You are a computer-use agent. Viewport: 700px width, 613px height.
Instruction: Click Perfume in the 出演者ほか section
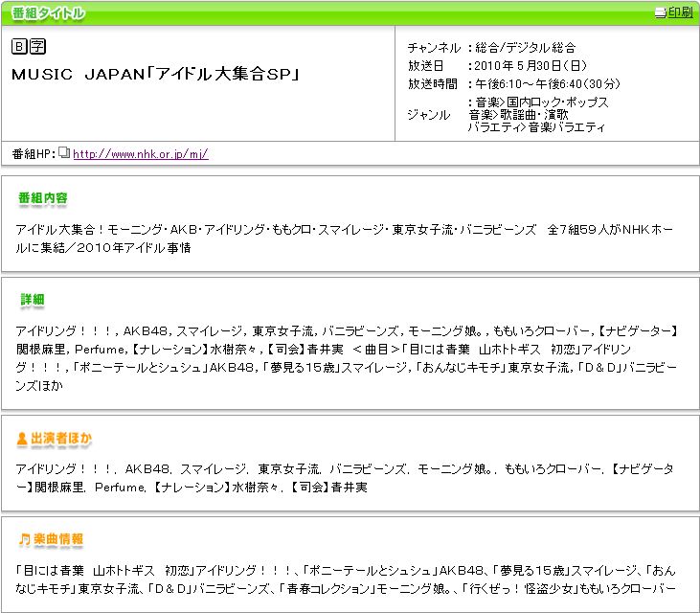tap(120, 488)
